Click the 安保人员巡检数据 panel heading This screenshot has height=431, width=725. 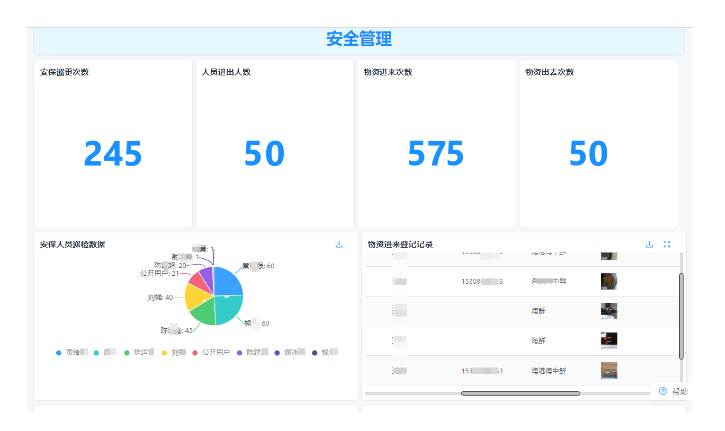click(73, 245)
